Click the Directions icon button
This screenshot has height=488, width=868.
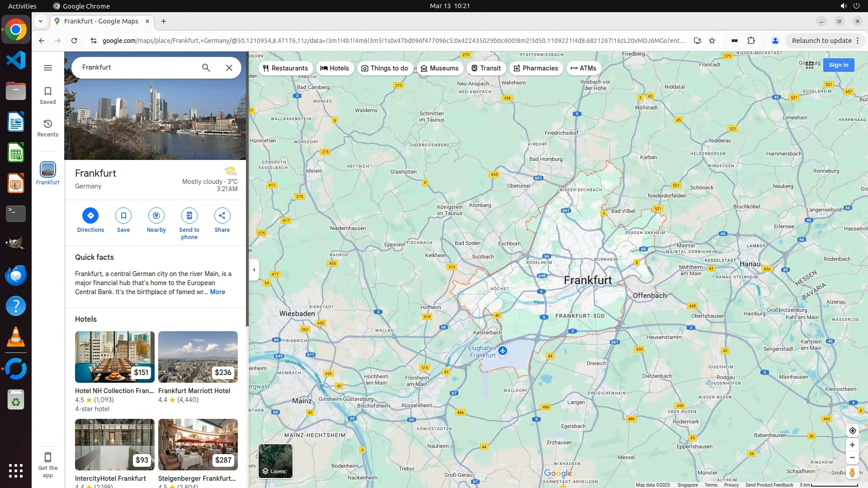(x=90, y=216)
